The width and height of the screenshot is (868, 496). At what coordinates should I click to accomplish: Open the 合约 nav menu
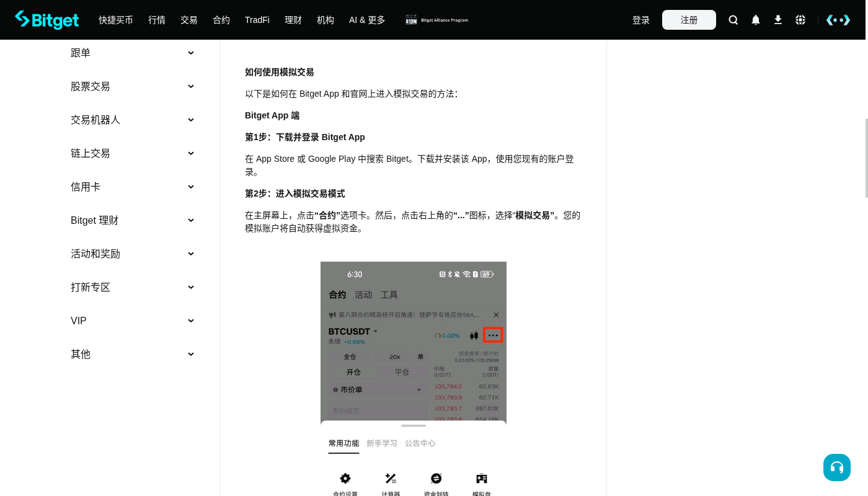click(x=221, y=20)
